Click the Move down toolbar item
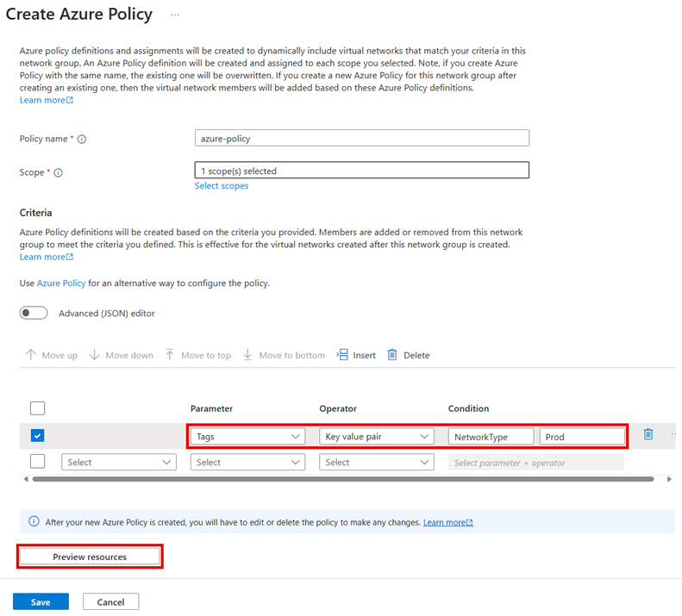The width and height of the screenshot is (682, 616). 121,355
